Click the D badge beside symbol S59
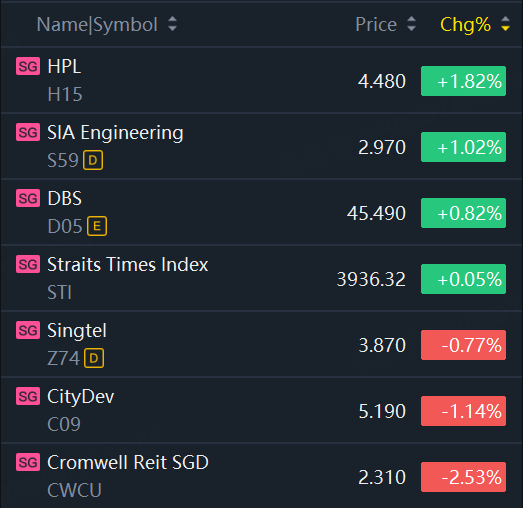The image size is (523, 508). tap(93, 160)
